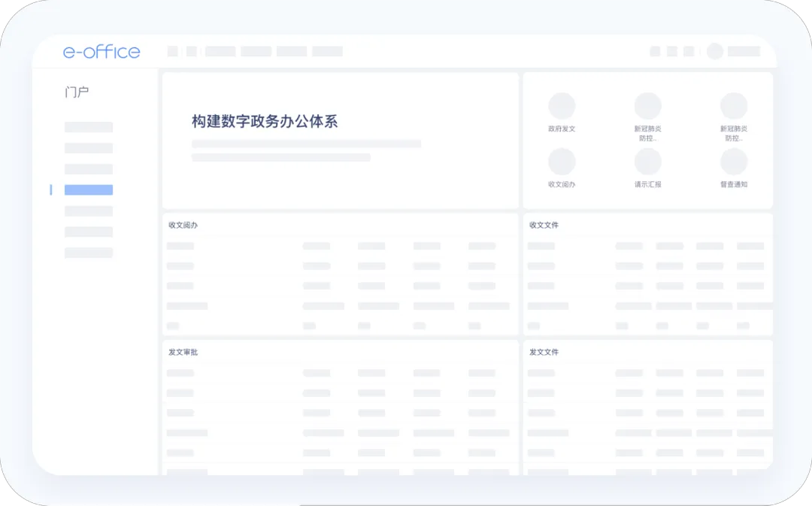Open 新冠肺炎防控 icon directly above 督查通知

click(x=733, y=106)
